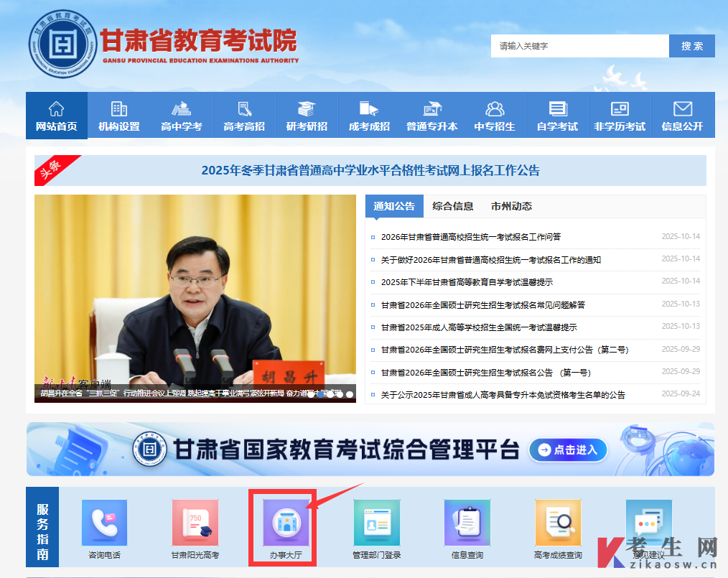Image resolution: width=728 pixels, height=578 pixels.
Task: Click the 管理部门登录 login icon
Action: [376, 523]
